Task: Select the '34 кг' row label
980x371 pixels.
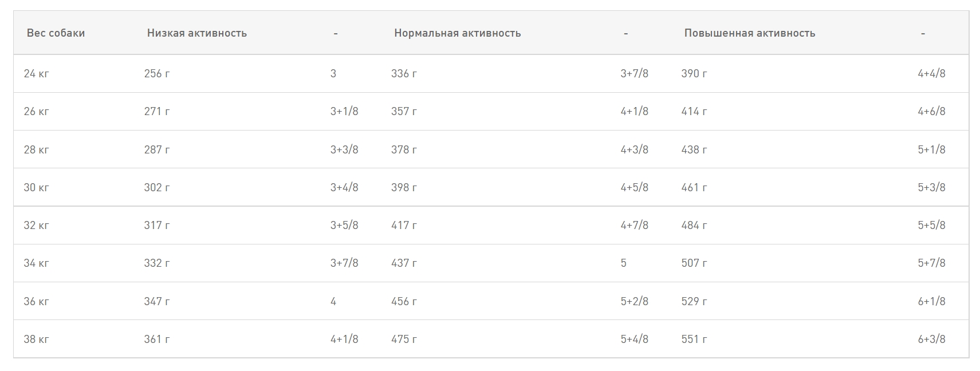Action: coord(37,263)
